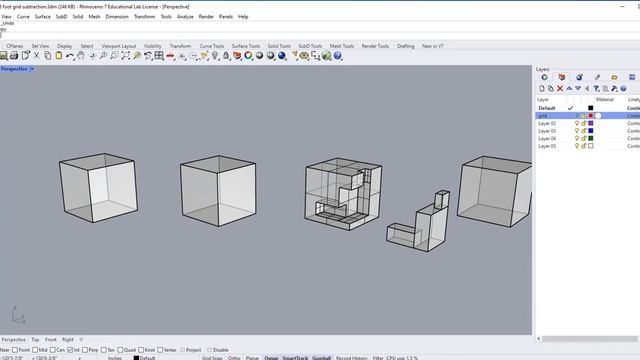640x360 pixels.
Task: Click the Filter funnel icon in Layers panel
Action: point(596,89)
